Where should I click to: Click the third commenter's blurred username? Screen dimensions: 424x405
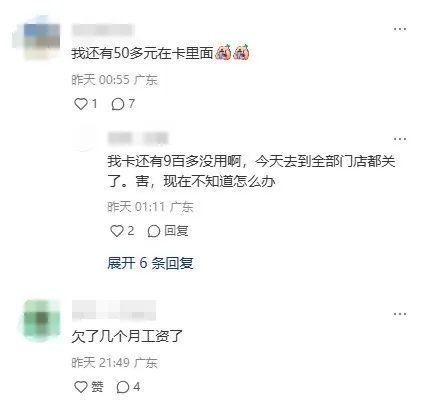(x=114, y=311)
